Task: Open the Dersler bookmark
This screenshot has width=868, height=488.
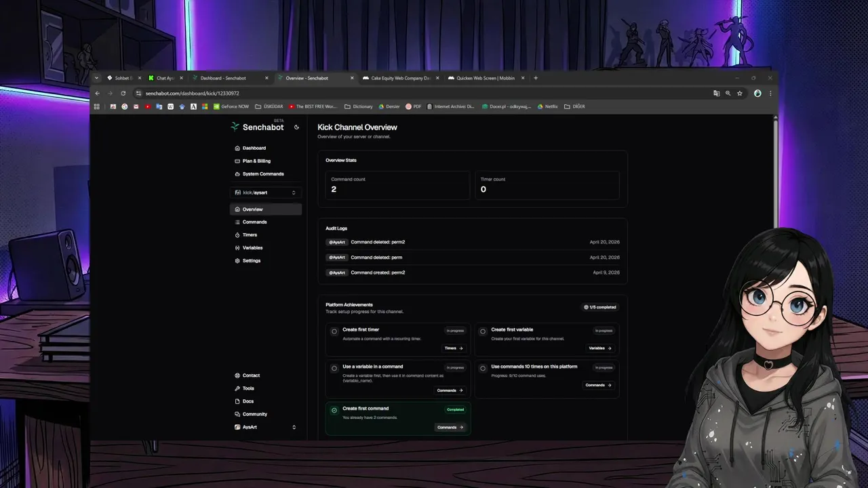Action: (389, 106)
